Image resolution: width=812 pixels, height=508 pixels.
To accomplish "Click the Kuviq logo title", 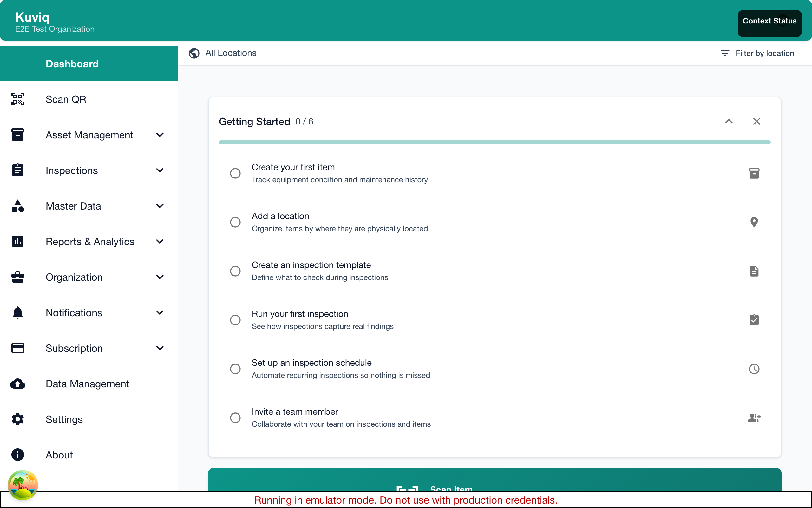I will coord(32,17).
